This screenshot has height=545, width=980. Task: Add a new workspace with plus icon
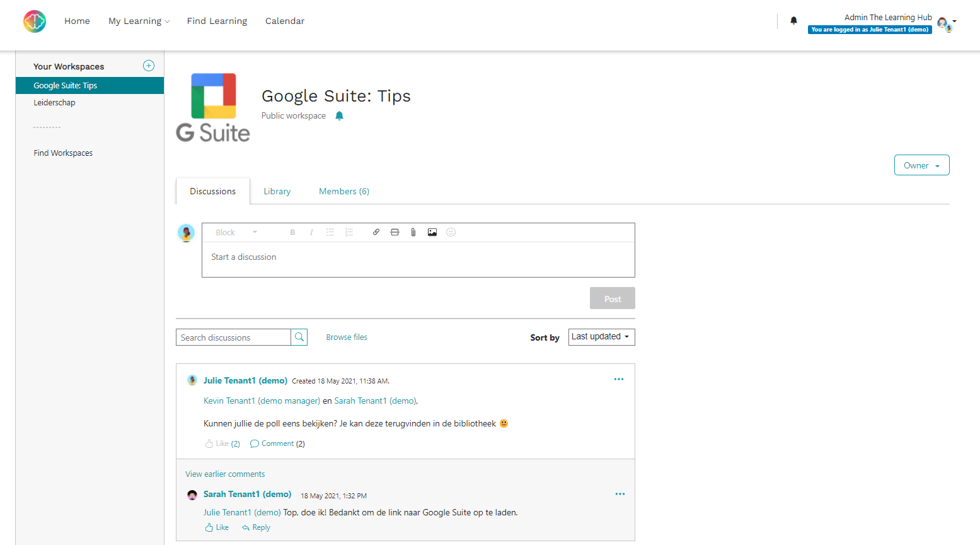(x=149, y=66)
